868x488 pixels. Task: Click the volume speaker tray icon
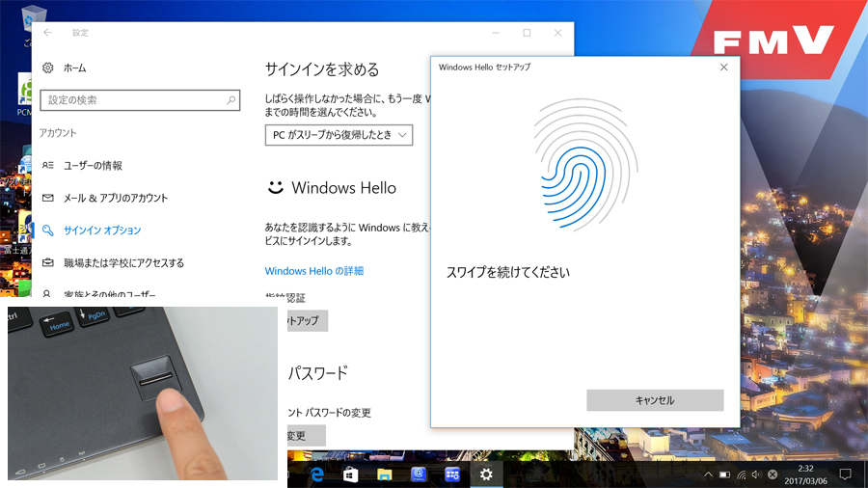[756, 474]
